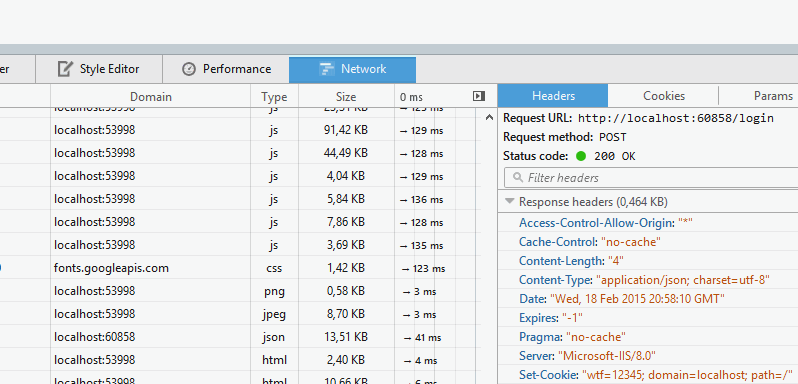Viewport: 798px width, 384px height.
Task: Sort requests by Type column
Action: [274, 97]
